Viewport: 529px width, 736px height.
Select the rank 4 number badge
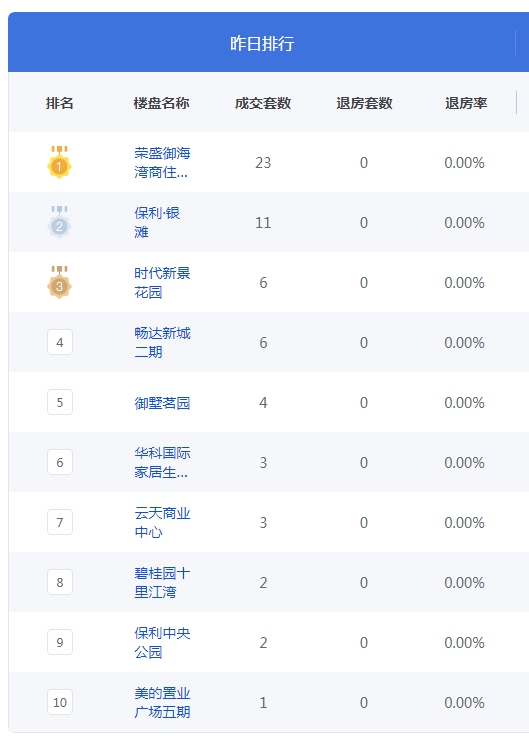(60, 342)
